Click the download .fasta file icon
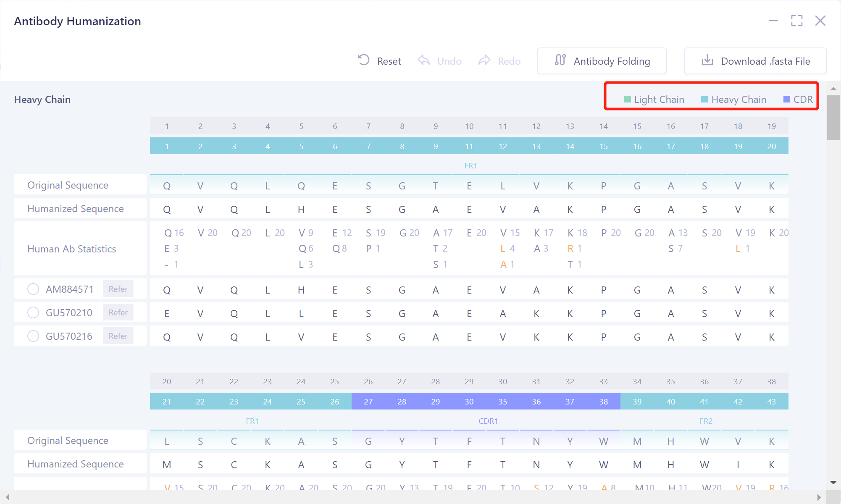This screenshot has height=504, width=841. pos(707,60)
